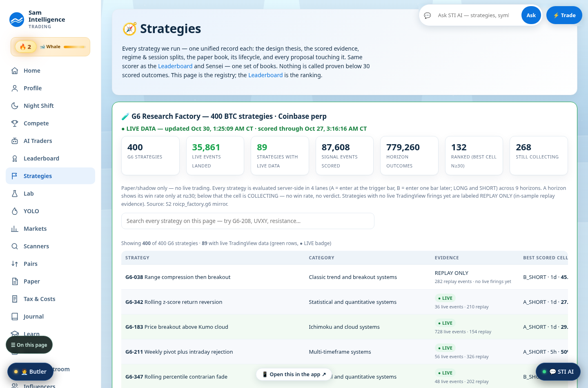Click the G6-038 Range compression row
This screenshot has width=588, height=388.
click(x=345, y=277)
